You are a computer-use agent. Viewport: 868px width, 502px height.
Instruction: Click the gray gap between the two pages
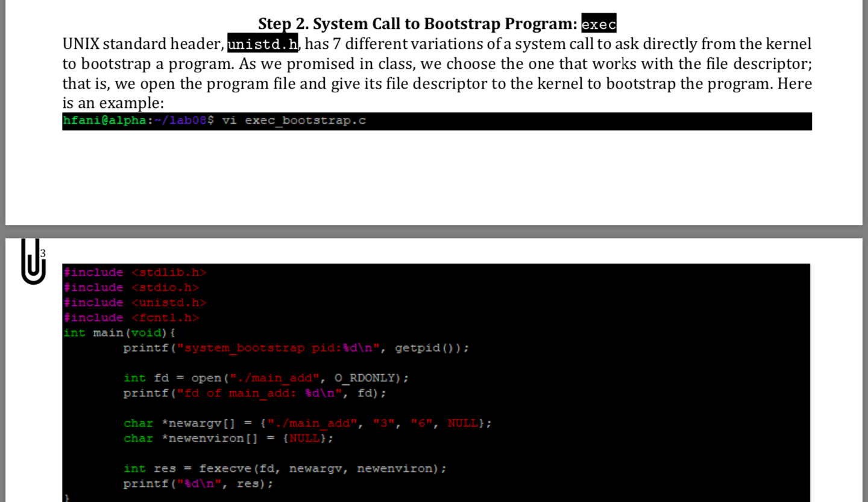click(434, 232)
